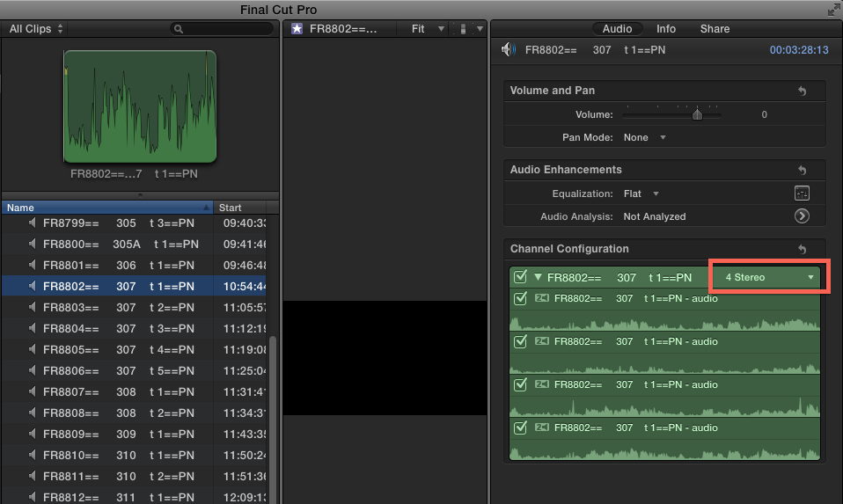Click speaker icon of FR8805== clip
The width and height of the screenshot is (843, 504).
click(x=33, y=349)
